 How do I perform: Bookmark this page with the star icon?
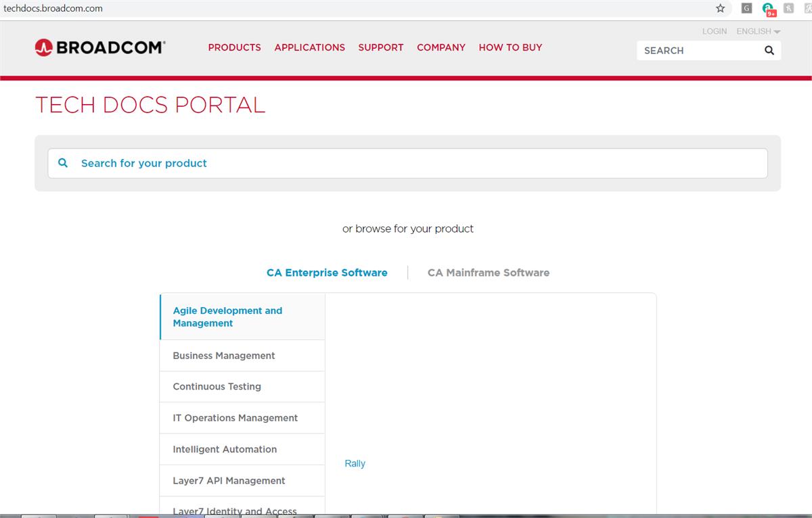point(720,8)
